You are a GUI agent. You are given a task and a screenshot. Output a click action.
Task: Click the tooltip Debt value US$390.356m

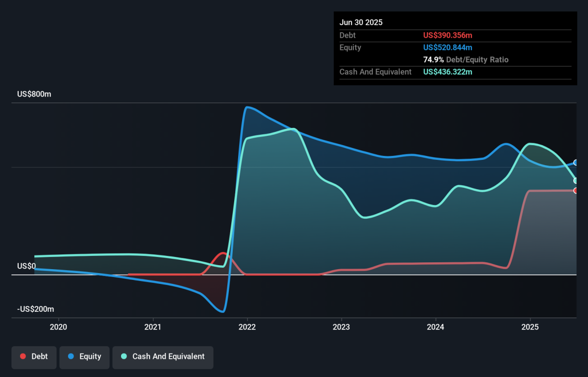[448, 35]
